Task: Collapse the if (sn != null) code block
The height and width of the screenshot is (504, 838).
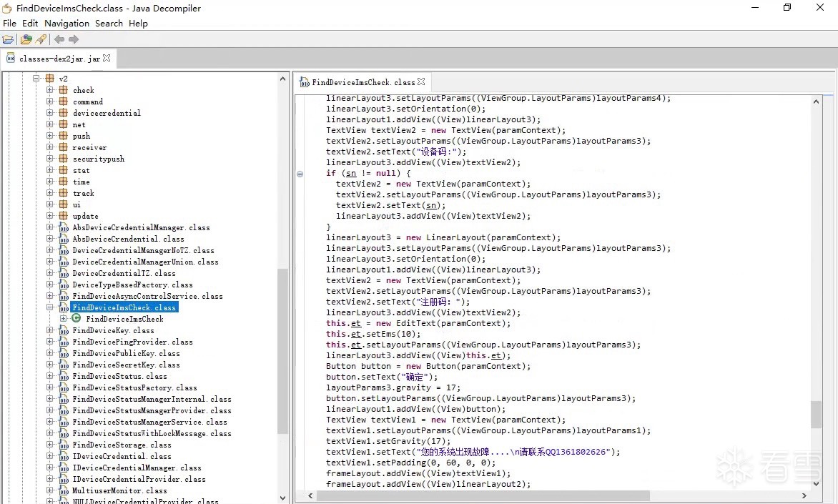Action: [300, 174]
